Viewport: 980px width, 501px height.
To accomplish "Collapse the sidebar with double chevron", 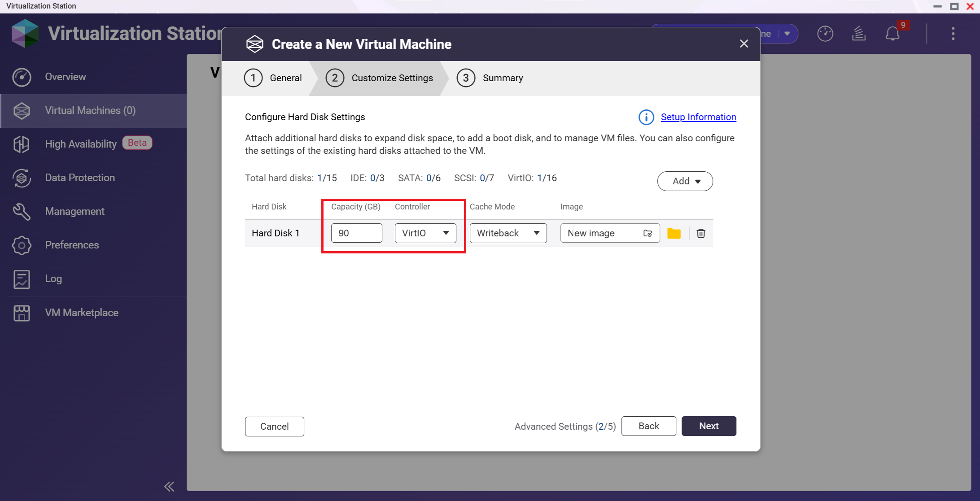I will point(169,486).
